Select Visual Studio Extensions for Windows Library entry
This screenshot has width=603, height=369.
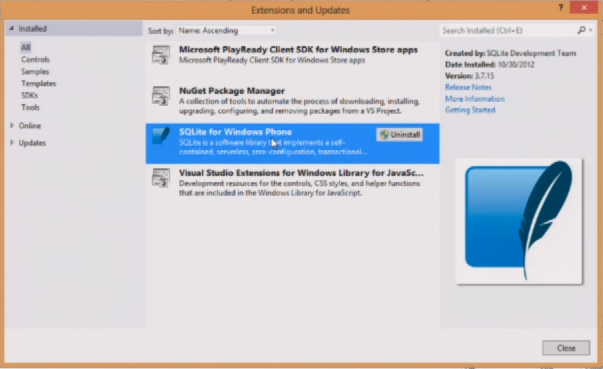[x=292, y=182]
